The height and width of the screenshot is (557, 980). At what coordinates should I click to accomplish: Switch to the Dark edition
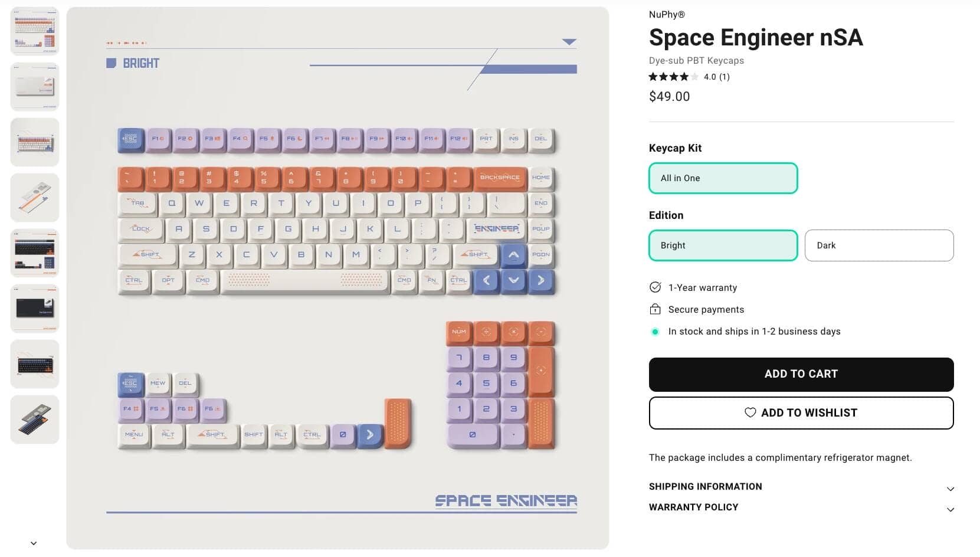point(879,245)
